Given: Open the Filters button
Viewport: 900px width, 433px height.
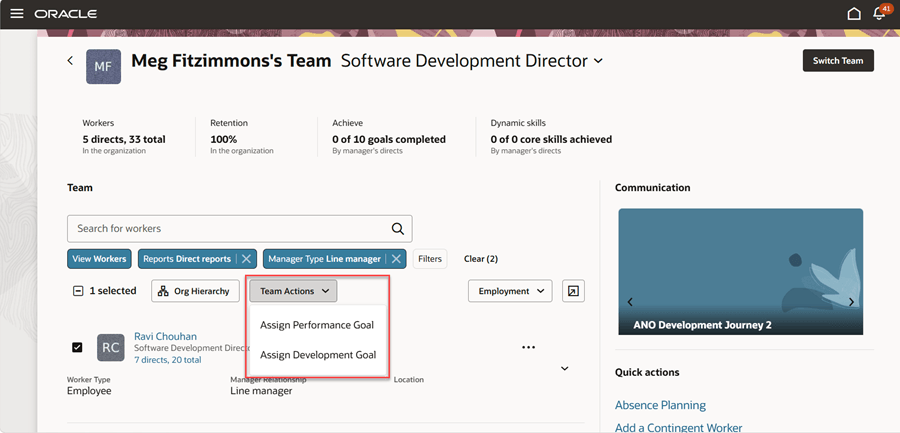Looking at the screenshot, I should (430, 259).
